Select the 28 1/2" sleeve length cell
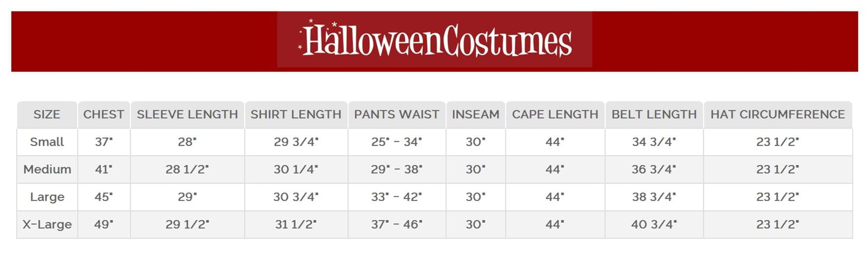This screenshot has width=868, height=255. (187, 170)
